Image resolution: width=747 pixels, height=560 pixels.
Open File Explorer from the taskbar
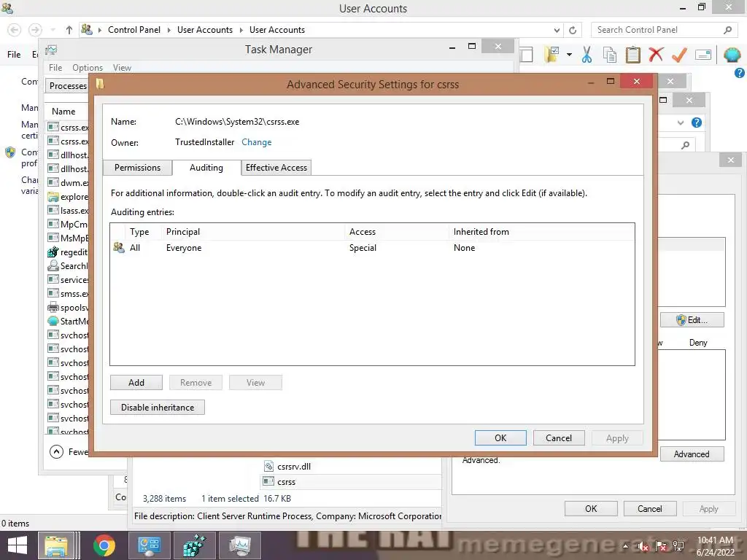[56, 545]
